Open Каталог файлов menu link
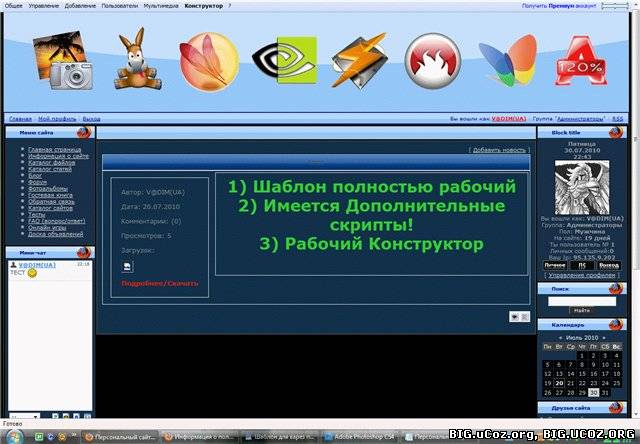 (x=51, y=162)
